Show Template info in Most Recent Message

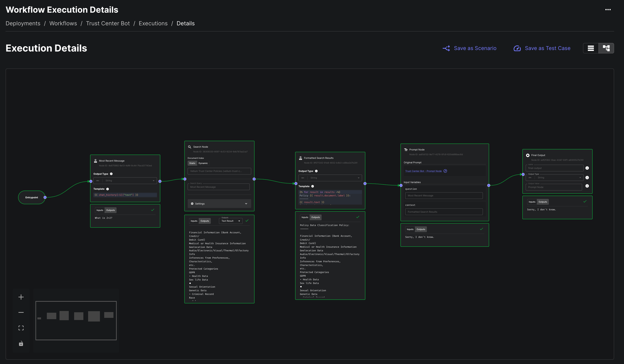click(x=107, y=189)
